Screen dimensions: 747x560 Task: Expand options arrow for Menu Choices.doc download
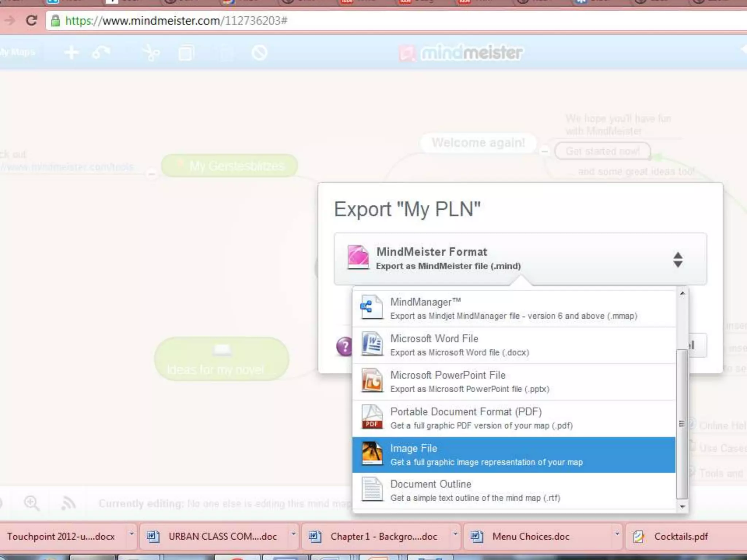(617, 534)
